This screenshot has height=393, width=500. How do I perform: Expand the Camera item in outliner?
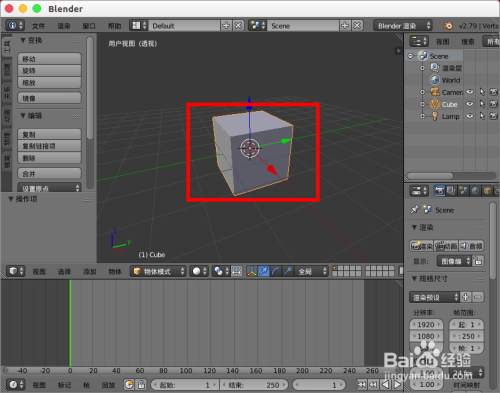pos(422,92)
